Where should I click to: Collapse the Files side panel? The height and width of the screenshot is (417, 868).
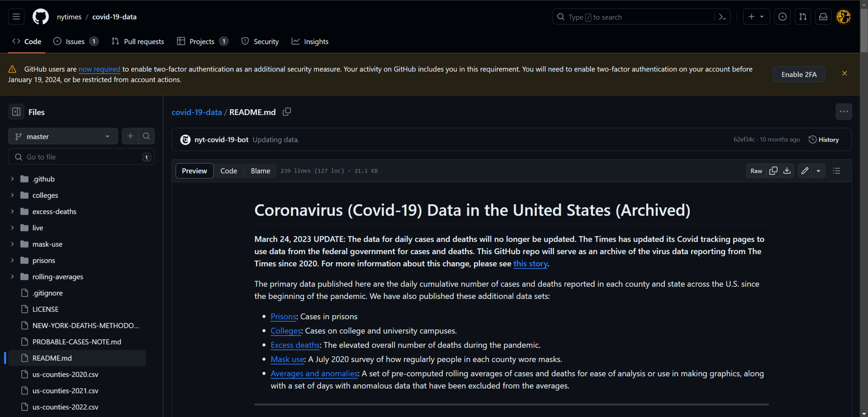coord(16,112)
